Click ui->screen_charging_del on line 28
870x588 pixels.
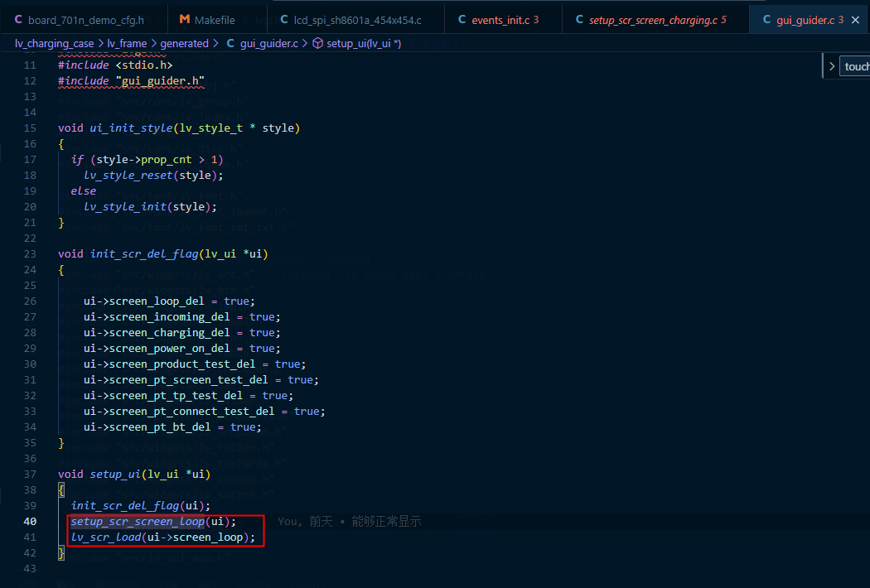(x=157, y=332)
